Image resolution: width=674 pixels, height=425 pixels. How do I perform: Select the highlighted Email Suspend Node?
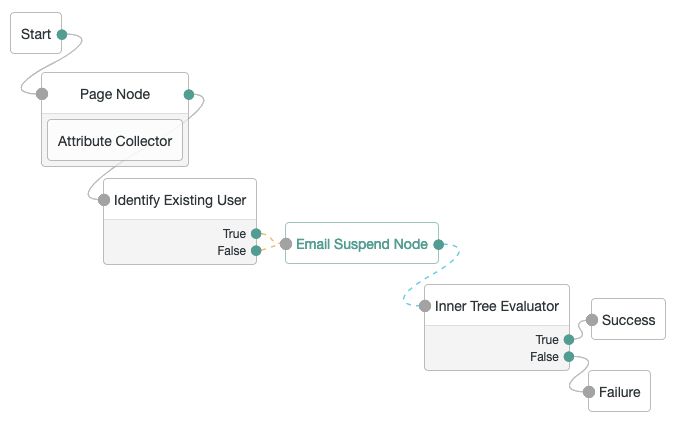(x=362, y=243)
